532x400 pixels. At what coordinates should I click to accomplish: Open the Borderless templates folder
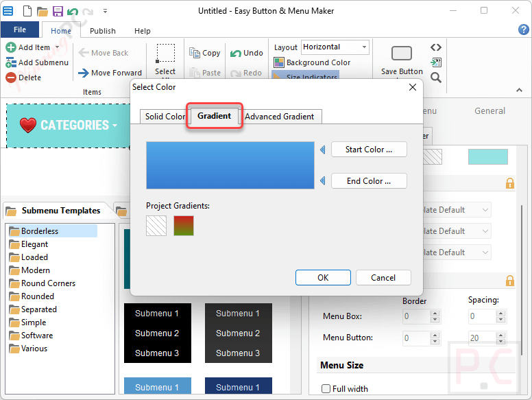(x=53, y=231)
